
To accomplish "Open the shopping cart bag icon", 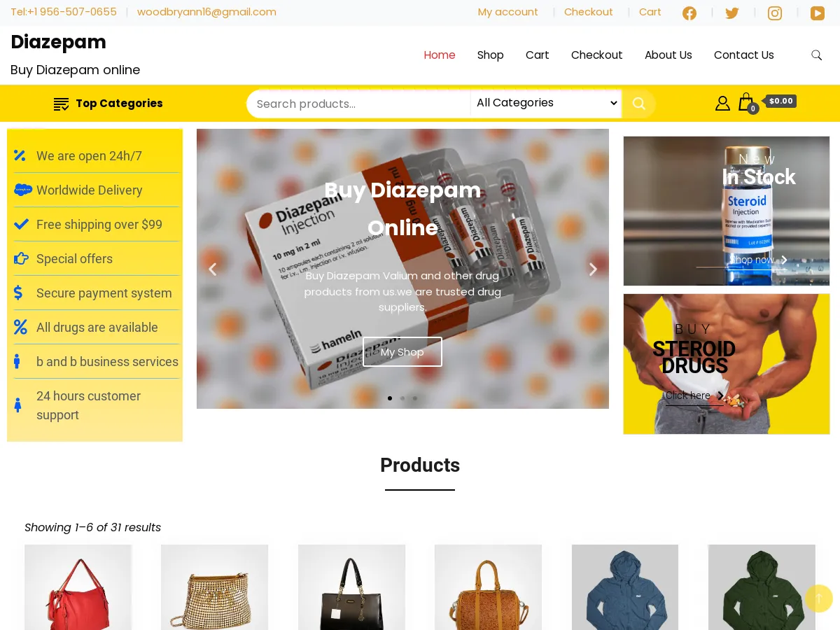I will (x=746, y=102).
